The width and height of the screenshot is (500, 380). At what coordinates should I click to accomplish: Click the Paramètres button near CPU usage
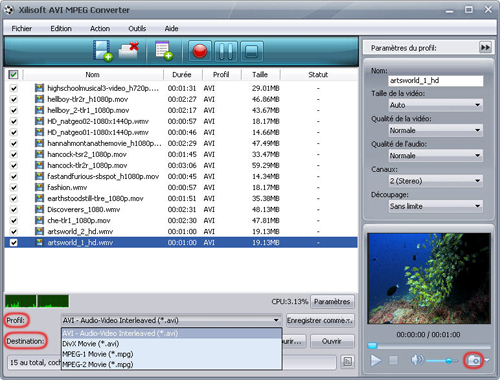click(332, 302)
